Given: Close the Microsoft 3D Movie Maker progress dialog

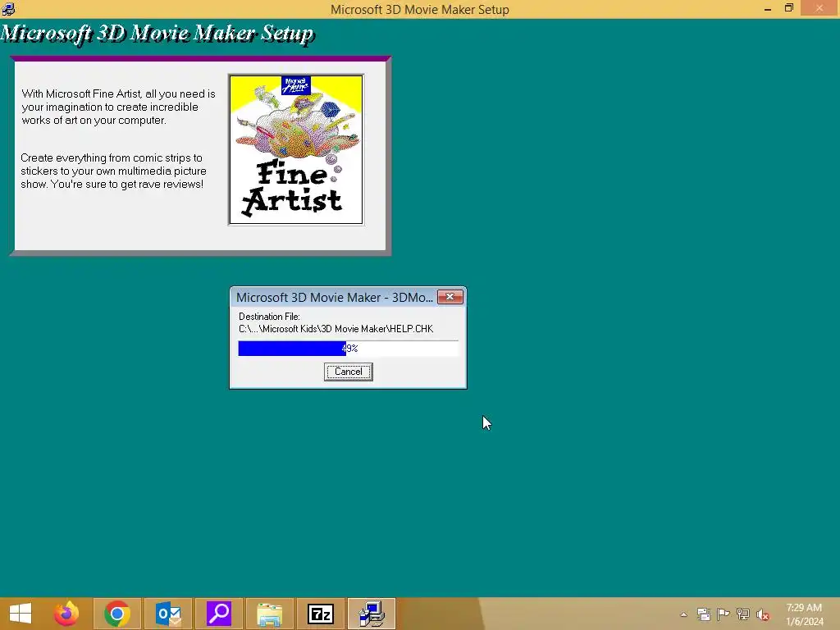Looking at the screenshot, I should click(450, 297).
